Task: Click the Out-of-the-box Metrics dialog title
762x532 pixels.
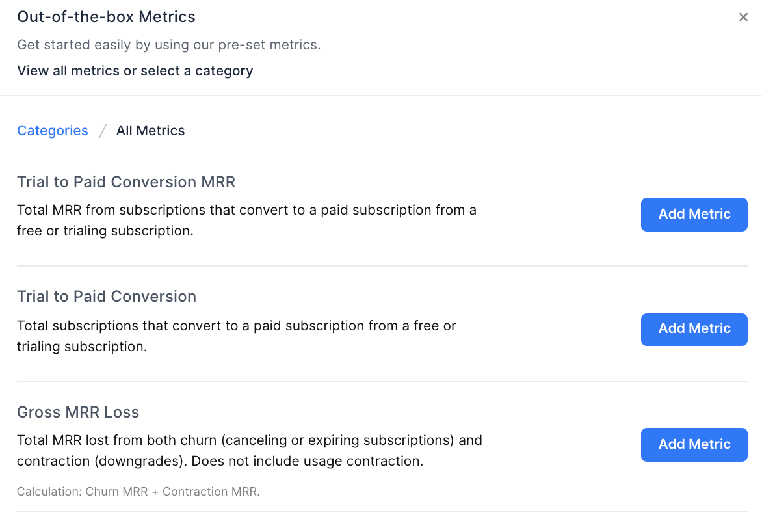Action: pyautogui.click(x=106, y=17)
